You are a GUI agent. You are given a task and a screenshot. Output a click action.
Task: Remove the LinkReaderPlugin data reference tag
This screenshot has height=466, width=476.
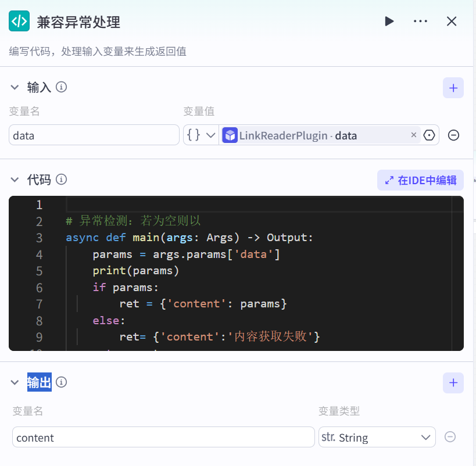pos(414,135)
